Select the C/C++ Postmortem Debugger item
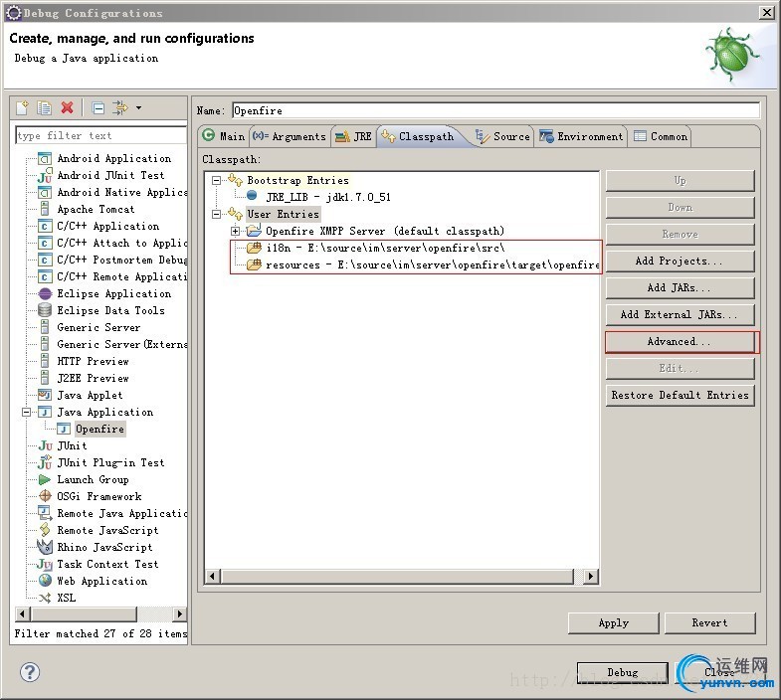Image resolution: width=781 pixels, height=700 pixels. pyautogui.click(x=122, y=260)
